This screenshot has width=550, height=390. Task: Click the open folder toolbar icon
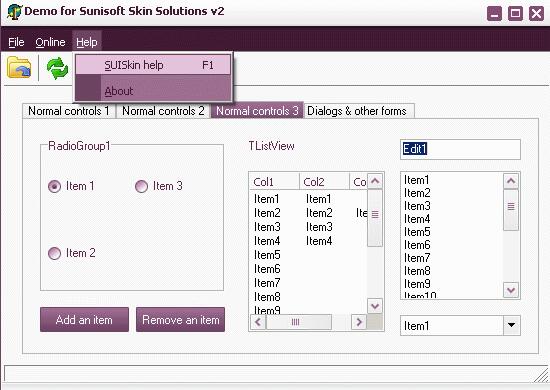pyautogui.click(x=19, y=67)
